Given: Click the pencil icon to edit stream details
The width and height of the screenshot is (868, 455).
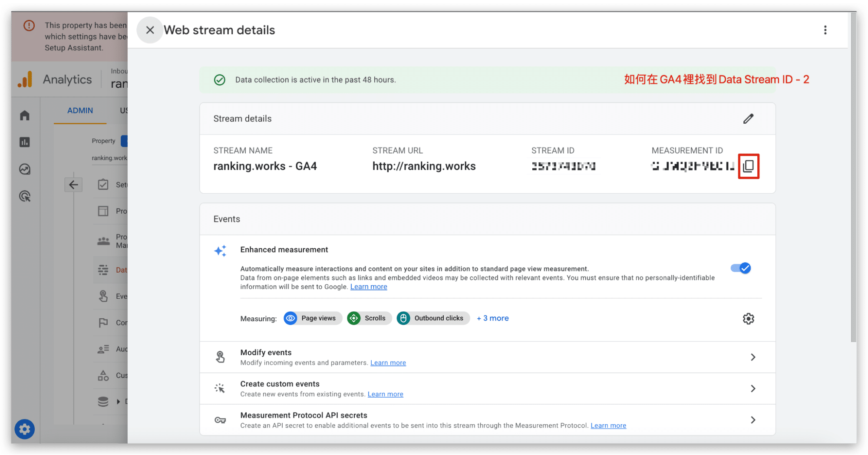Looking at the screenshot, I should point(748,119).
